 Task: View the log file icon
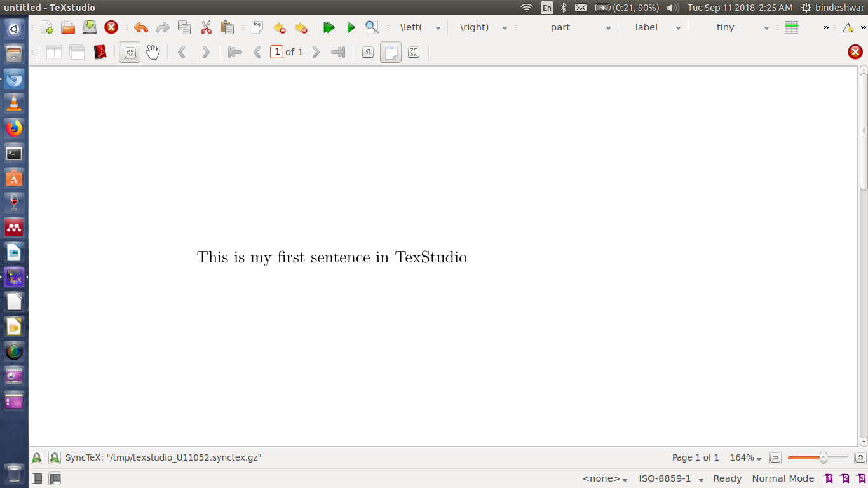(257, 27)
